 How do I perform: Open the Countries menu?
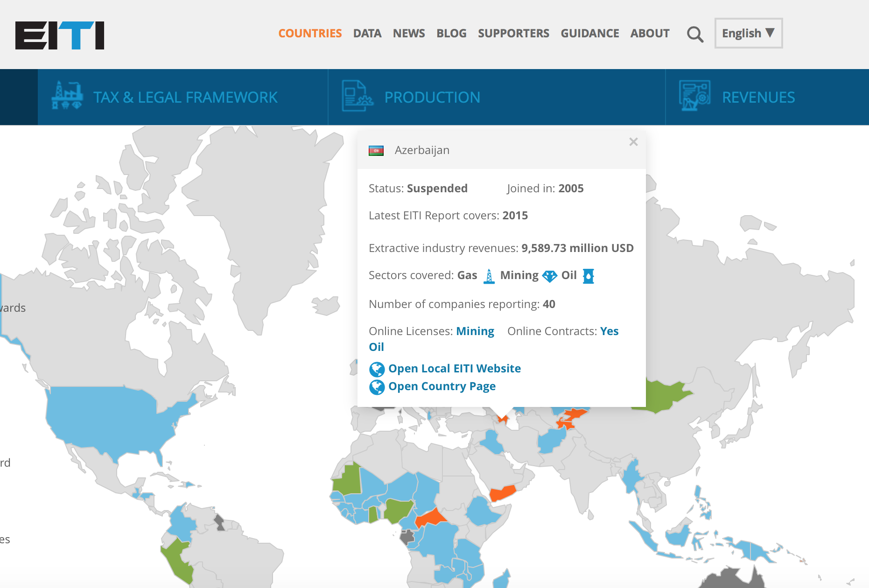tap(310, 33)
